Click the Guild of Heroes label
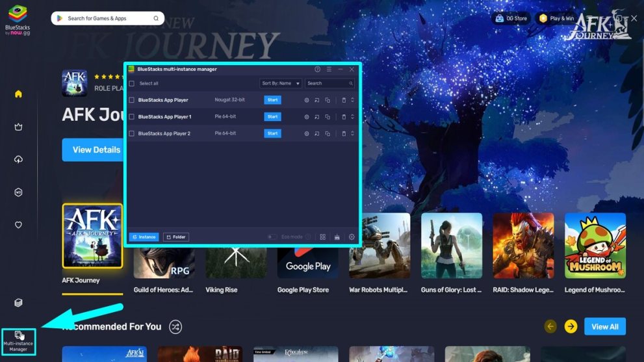Image resolution: width=644 pixels, height=362 pixels. point(163,290)
